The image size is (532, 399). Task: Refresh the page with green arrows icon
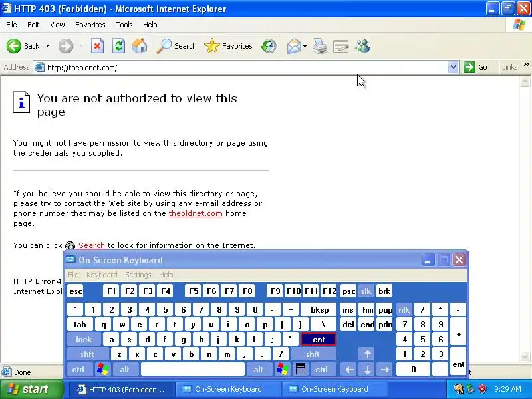click(118, 46)
